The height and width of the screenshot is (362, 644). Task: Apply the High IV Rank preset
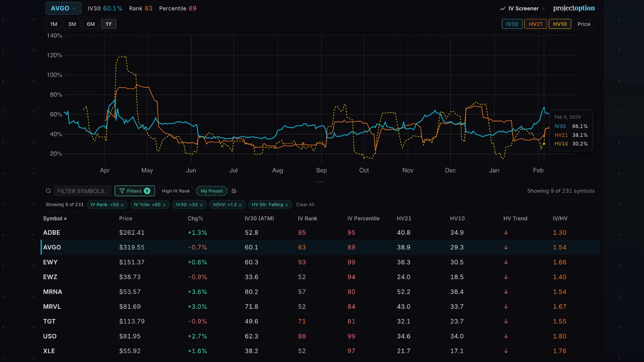coord(175,191)
